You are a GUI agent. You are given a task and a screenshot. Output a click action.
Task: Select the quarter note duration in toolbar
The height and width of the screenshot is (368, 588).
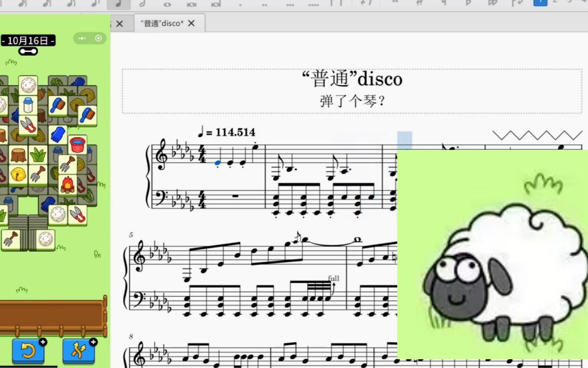pos(118,4)
